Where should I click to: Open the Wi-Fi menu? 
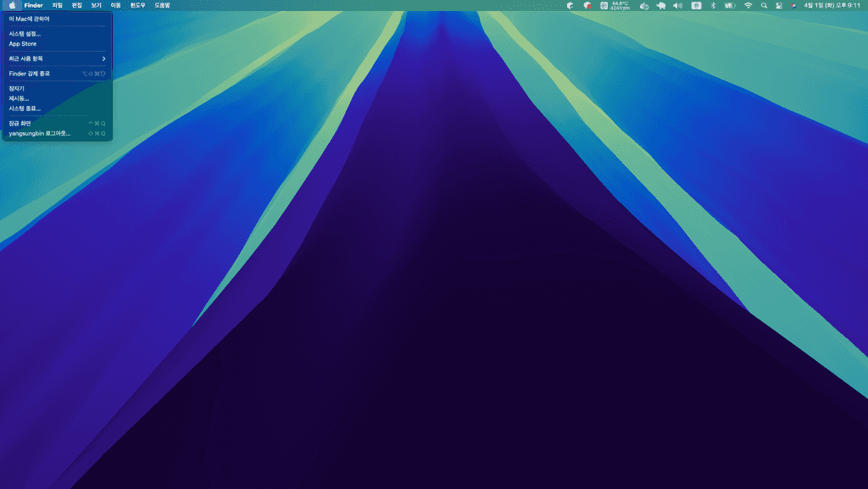point(748,6)
